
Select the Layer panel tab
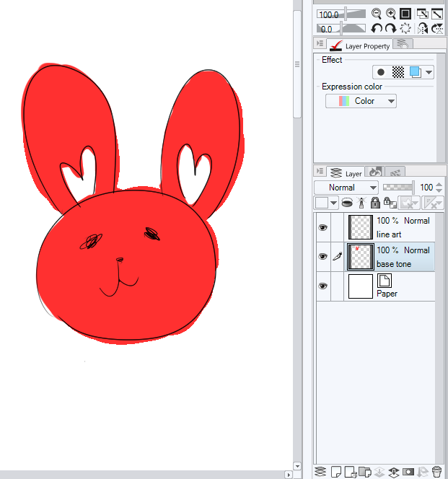[x=346, y=173]
